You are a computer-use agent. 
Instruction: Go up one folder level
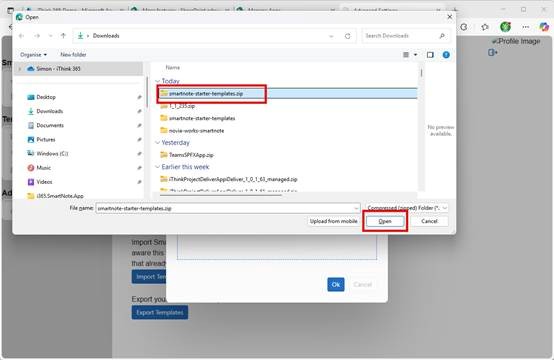pyautogui.click(x=63, y=35)
